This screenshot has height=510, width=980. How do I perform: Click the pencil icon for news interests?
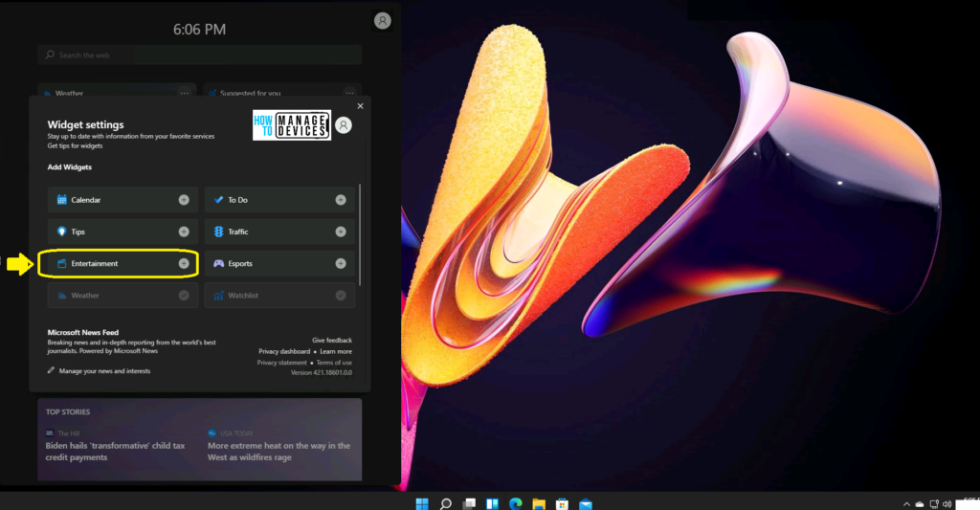click(x=52, y=370)
